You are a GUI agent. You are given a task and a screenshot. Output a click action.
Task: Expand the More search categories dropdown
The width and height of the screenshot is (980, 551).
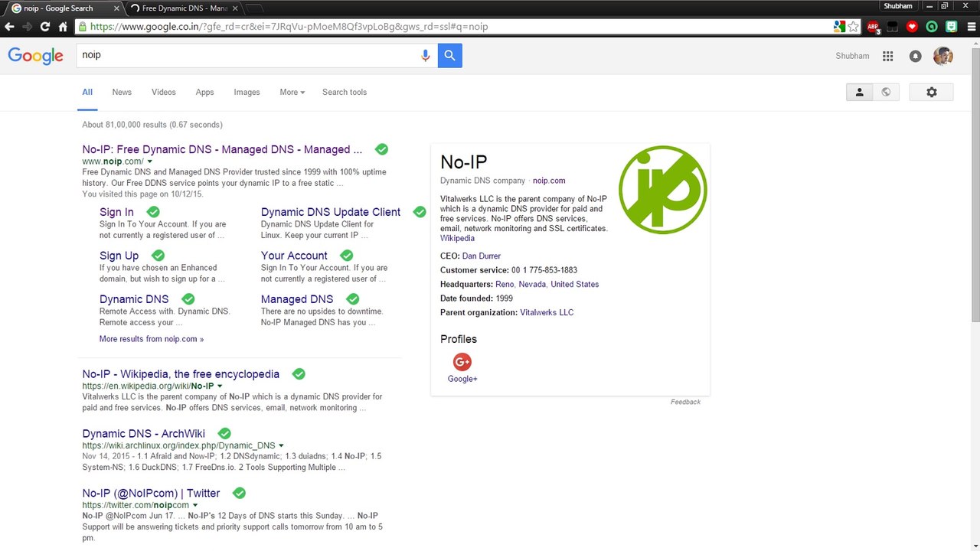(x=292, y=92)
